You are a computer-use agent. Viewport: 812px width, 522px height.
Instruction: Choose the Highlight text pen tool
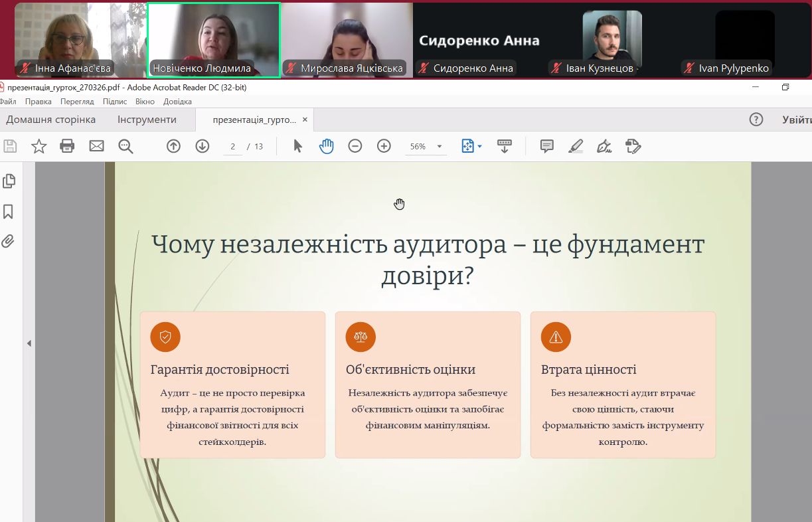coord(576,146)
